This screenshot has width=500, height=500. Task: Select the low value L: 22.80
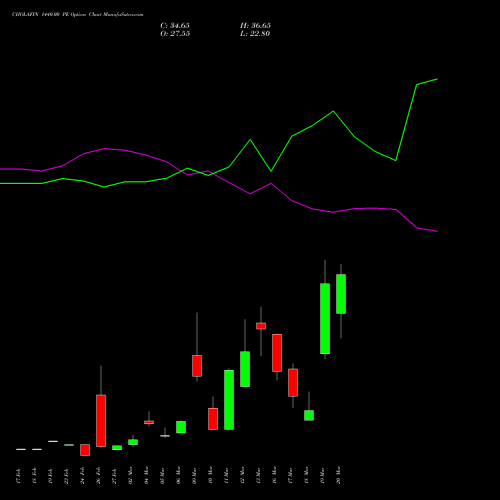point(255,34)
